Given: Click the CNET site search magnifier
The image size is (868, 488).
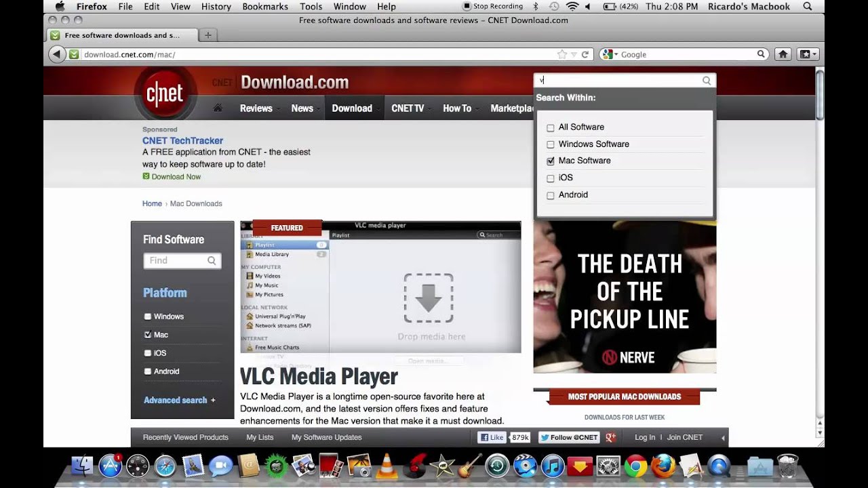Looking at the screenshot, I should [x=707, y=81].
